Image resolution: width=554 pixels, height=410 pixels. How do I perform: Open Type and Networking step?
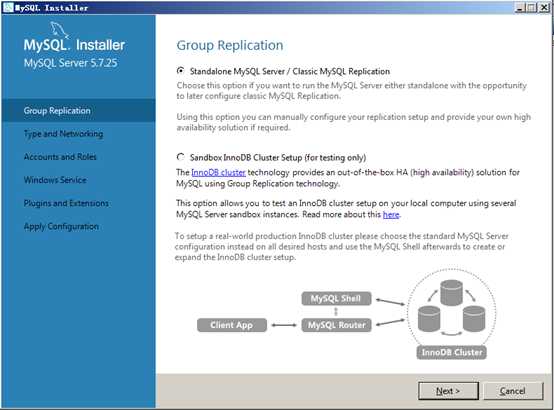[64, 134]
